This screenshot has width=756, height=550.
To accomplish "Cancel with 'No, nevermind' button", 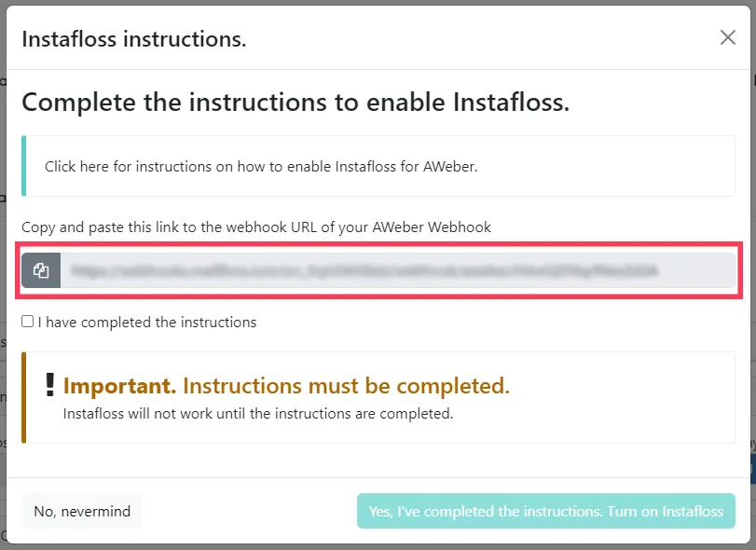I will tap(82, 511).
